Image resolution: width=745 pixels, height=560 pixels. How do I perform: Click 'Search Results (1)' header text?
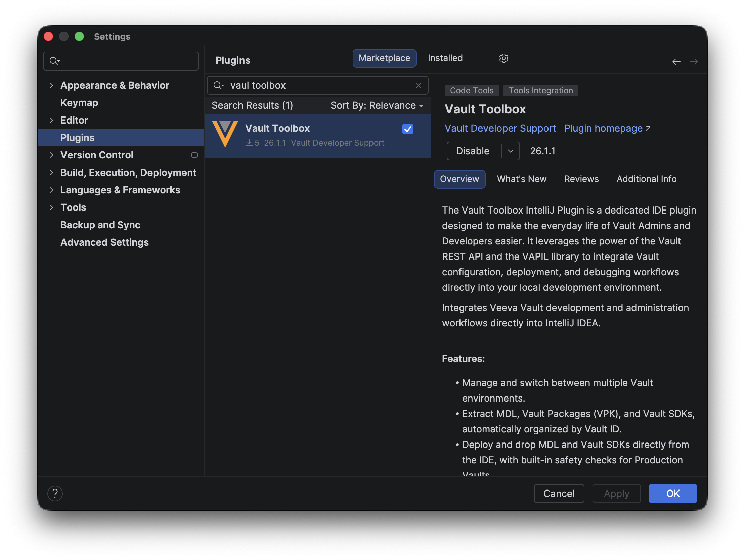click(x=252, y=106)
